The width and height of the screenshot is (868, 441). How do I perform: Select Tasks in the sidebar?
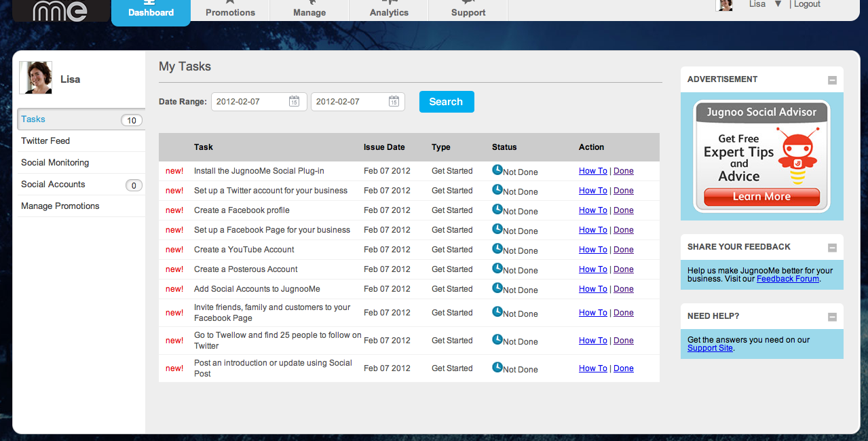tap(81, 119)
